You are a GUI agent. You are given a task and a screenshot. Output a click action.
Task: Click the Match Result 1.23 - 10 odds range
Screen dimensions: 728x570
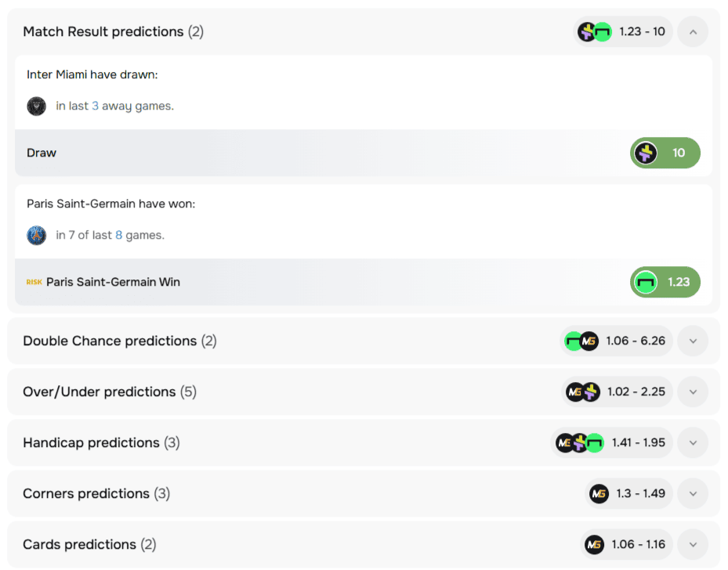click(x=642, y=31)
